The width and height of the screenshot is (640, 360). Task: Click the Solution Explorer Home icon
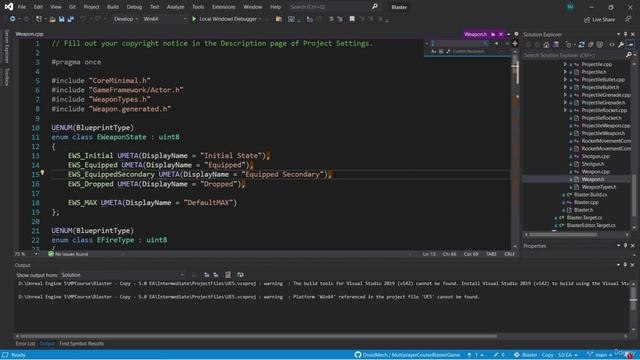click(x=546, y=44)
